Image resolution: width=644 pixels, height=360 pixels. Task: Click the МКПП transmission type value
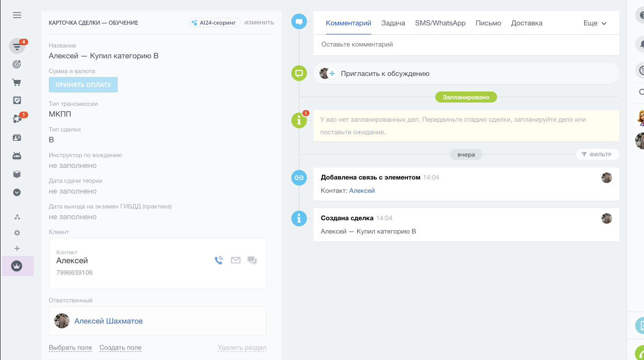[60, 114]
